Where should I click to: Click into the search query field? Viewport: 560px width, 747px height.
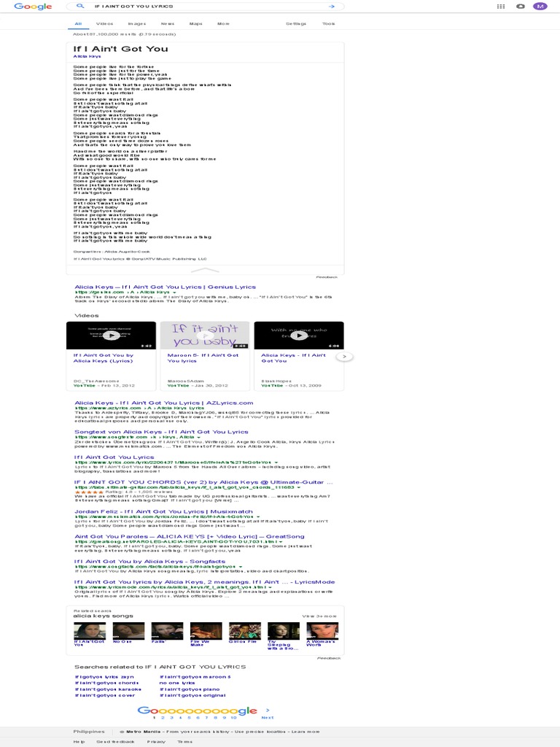click(205, 6)
